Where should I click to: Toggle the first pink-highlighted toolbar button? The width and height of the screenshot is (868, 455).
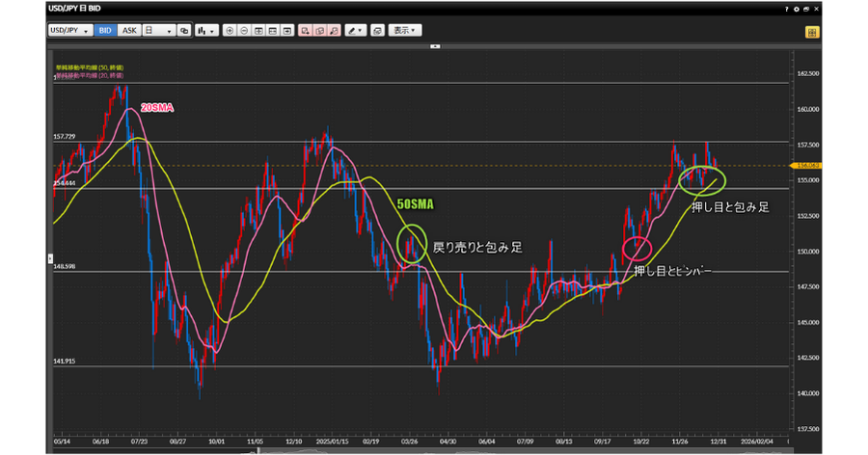click(x=305, y=31)
